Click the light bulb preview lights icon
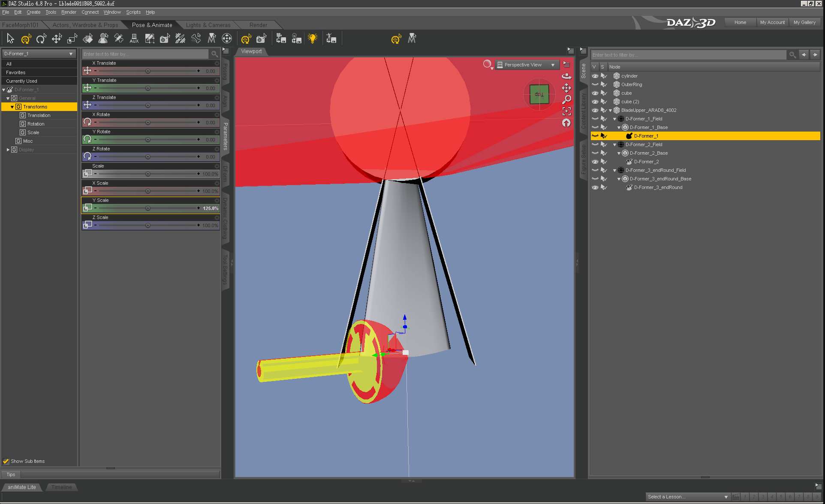 pyautogui.click(x=313, y=39)
